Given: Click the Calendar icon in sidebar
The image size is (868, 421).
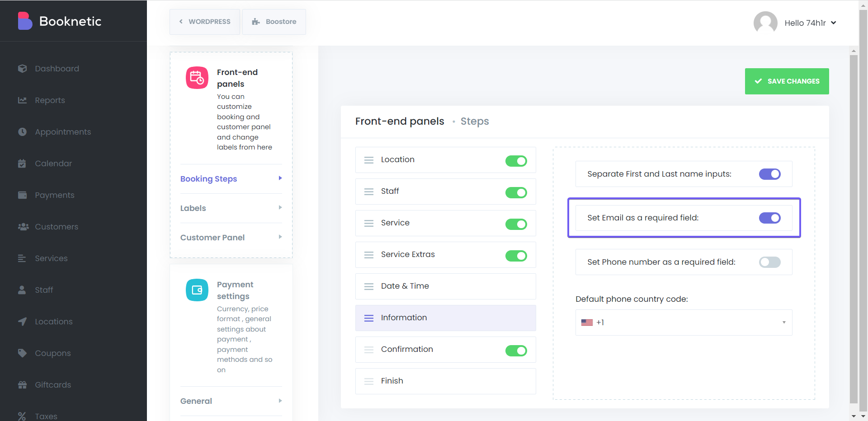Looking at the screenshot, I should 22,164.
